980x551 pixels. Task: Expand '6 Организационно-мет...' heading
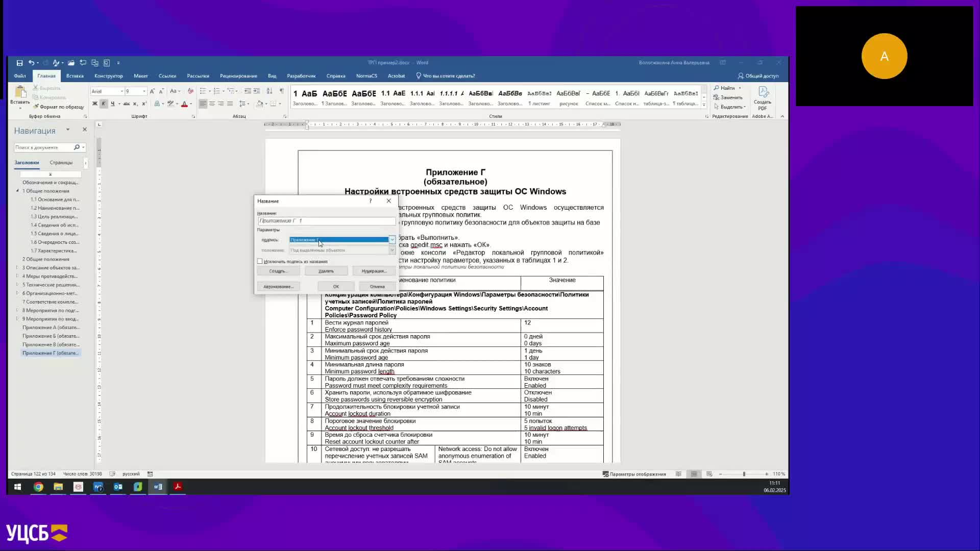pos(17,293)
